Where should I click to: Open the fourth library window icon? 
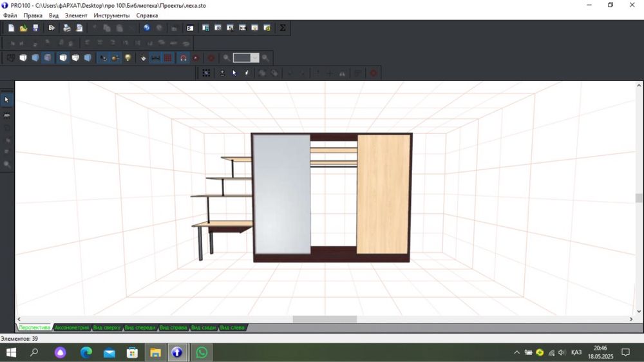click(x=242, y=28)
